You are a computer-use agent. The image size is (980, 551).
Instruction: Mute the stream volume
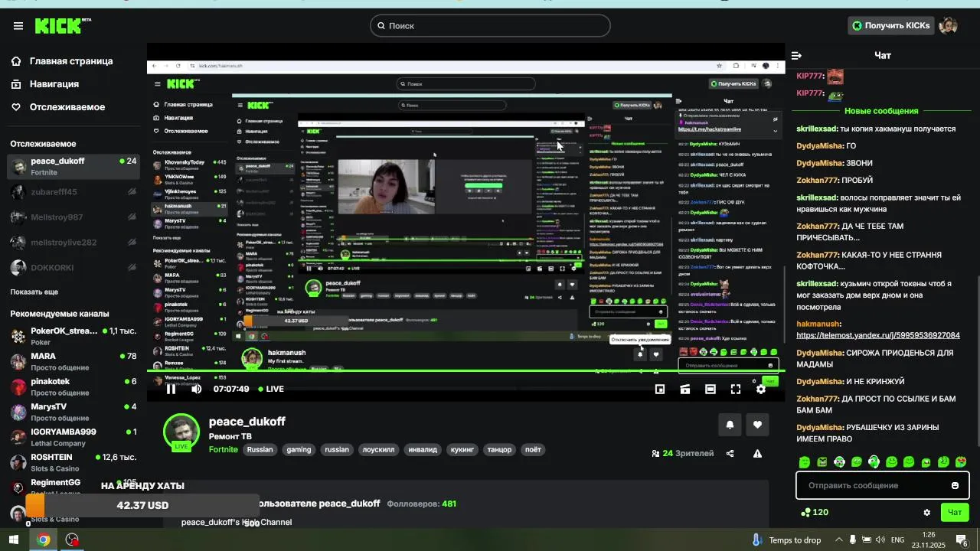coord(197,389)
